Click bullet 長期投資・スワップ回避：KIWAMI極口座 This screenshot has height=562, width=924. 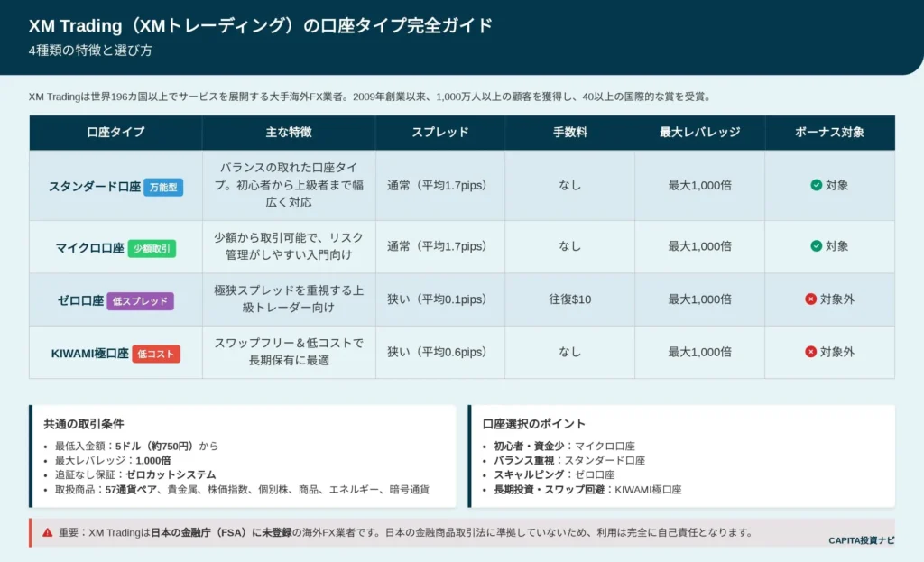587,489
